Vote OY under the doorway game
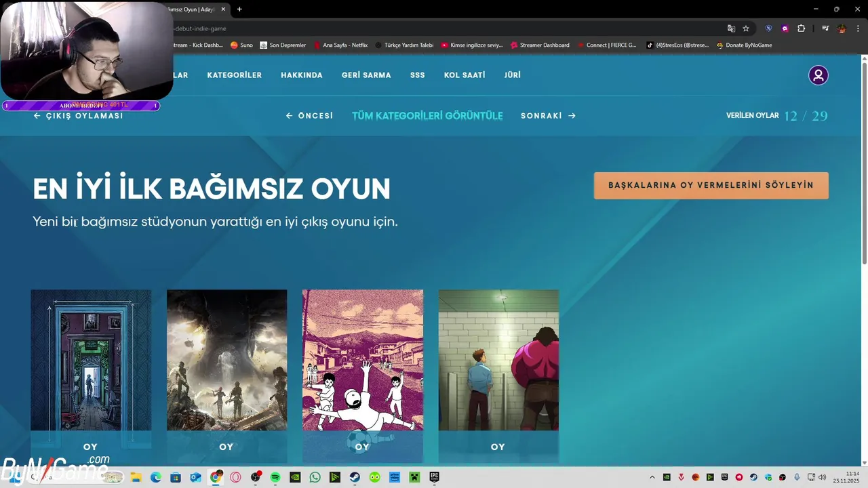 click(x=91, y=447)
